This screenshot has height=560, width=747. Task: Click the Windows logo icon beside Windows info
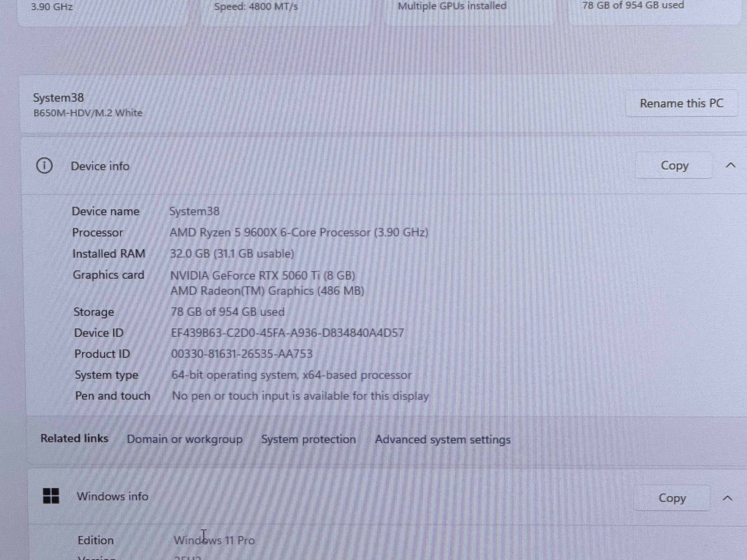(51, 496)
